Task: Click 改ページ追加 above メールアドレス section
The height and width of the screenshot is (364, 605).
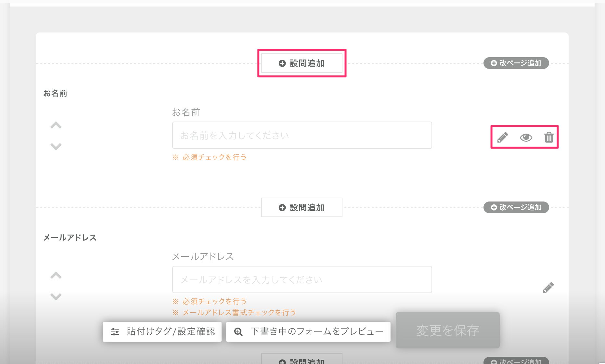Action: (516, 207)
